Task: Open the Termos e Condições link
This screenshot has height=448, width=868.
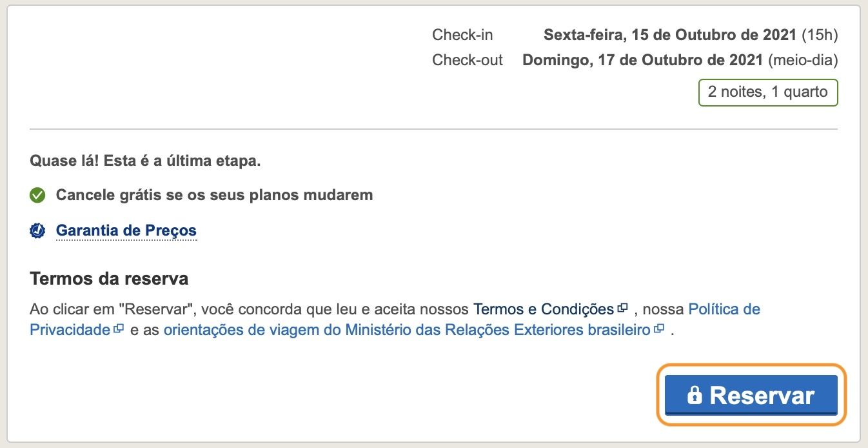Action: (544, 309)
